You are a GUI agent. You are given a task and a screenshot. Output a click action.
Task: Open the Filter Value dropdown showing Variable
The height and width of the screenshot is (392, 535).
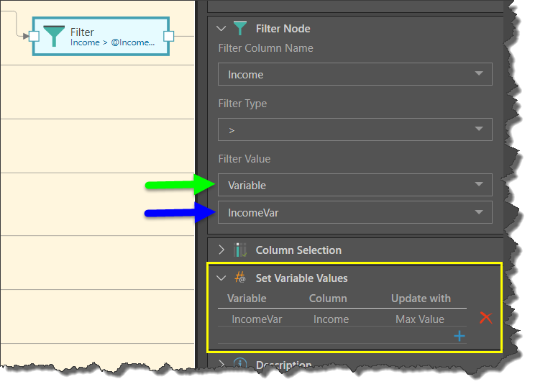pos(355,185)
